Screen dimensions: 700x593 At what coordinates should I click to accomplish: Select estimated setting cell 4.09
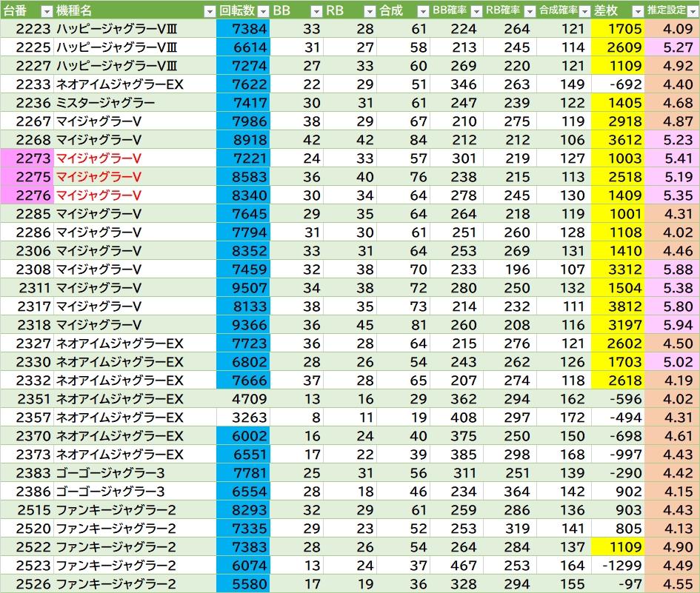[x=672, y=29]
